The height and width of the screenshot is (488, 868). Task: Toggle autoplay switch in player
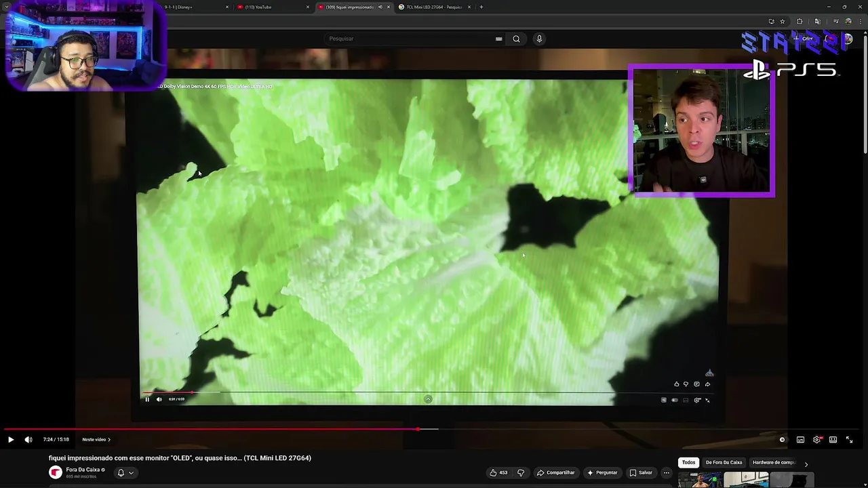click(782, 440)
